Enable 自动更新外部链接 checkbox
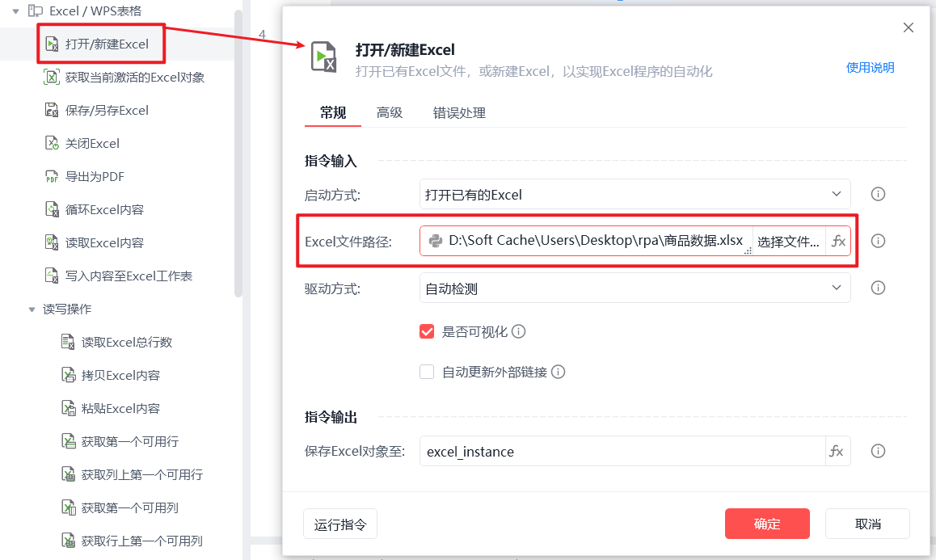 point(427,372)
